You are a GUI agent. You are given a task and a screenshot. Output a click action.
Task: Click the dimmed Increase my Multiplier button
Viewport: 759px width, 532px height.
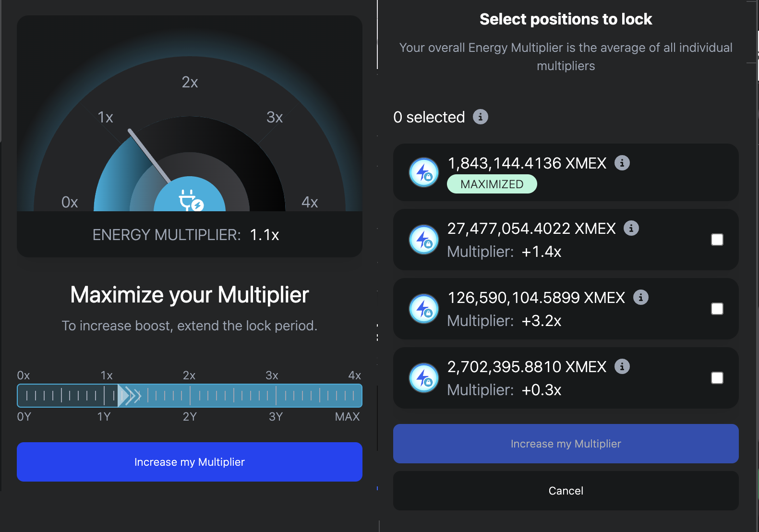coord(566,444)
